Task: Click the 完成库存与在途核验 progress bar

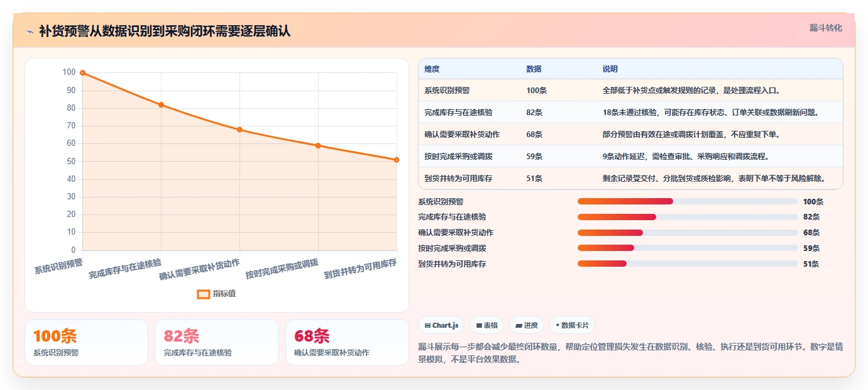Action: [x=688, y=217]
